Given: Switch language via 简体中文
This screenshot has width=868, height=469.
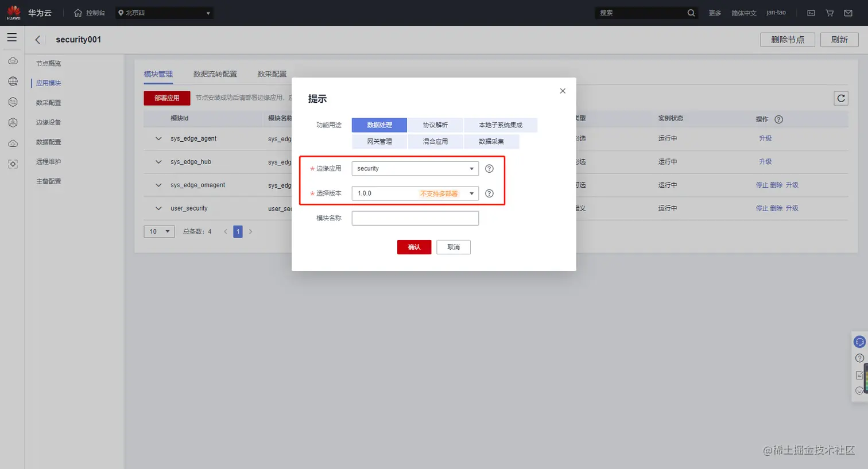Looking at the screenshot, I should click(744, 13).
